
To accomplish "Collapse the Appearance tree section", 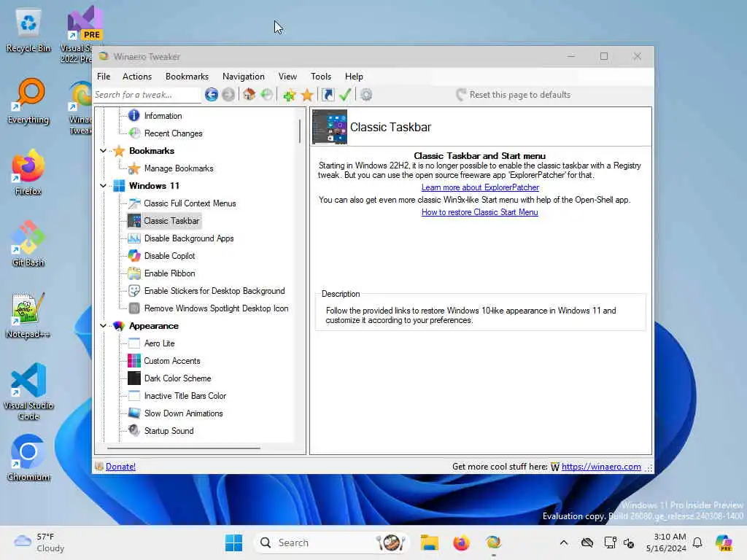I will [103, 326].
